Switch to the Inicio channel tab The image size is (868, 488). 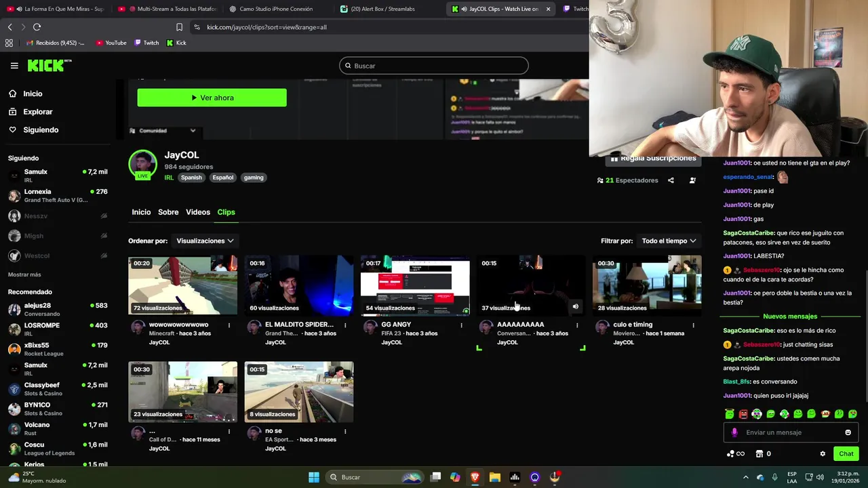[141, 212]
